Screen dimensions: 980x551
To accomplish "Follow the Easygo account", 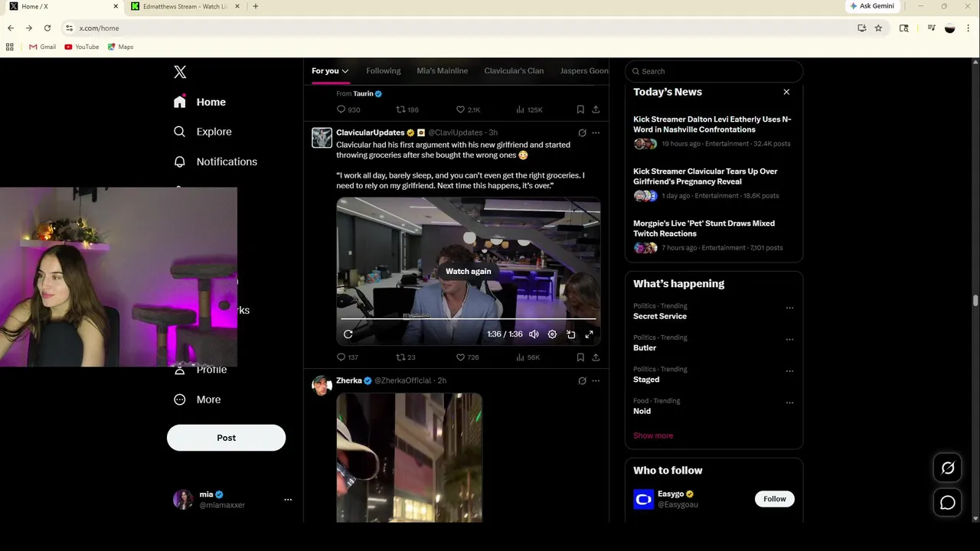I will tap(774, 499).
